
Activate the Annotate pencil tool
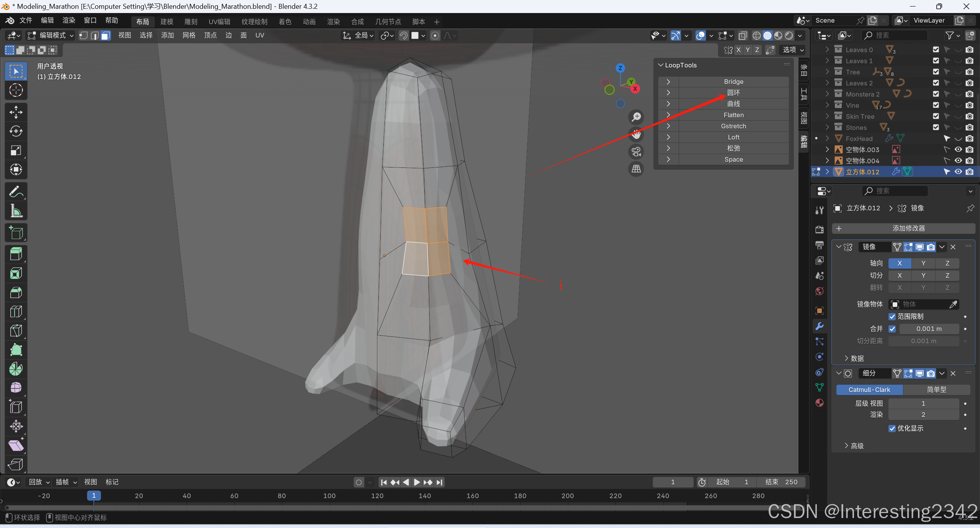point(16,192)
